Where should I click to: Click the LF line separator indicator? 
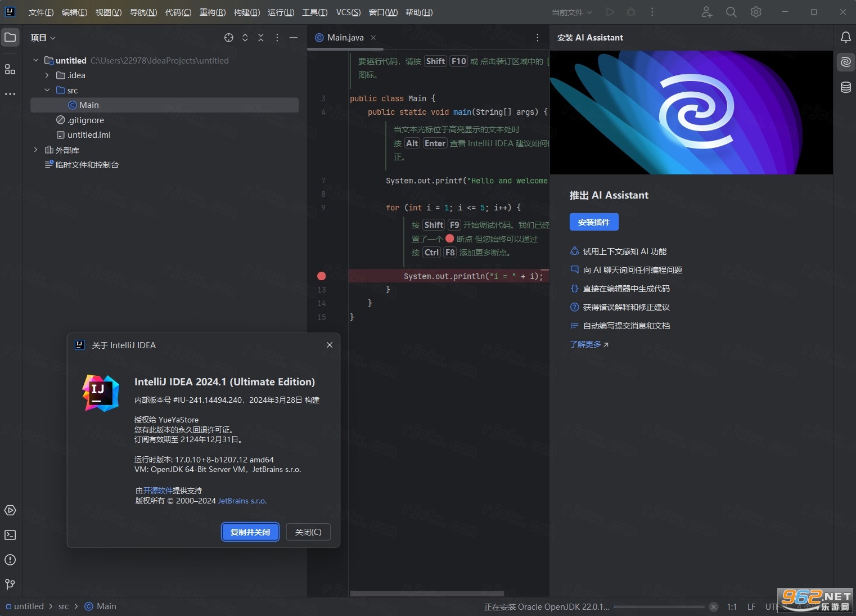click(751, 606)
